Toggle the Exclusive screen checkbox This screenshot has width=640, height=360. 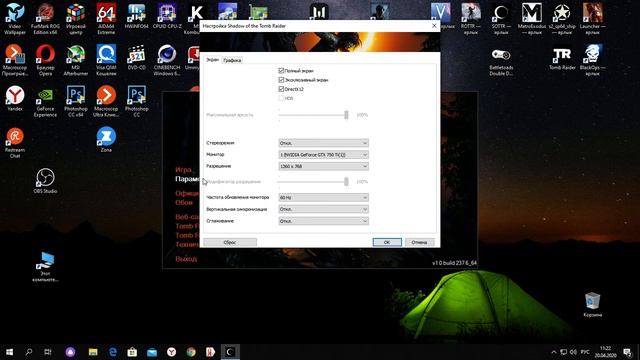click(x=281, y=80)
